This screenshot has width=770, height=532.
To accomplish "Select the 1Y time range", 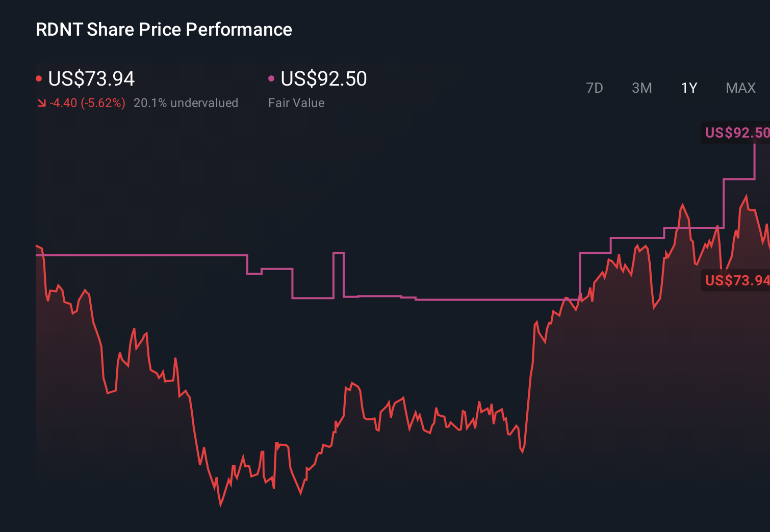I will coord(688,88).
